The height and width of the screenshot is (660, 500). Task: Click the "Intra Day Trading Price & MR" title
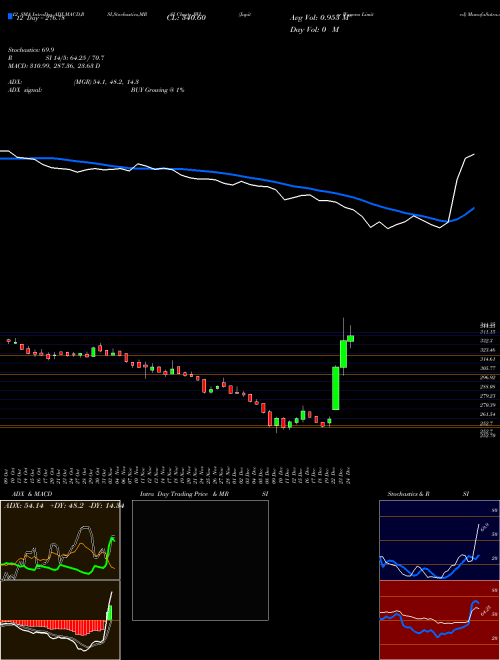(184, 494)
